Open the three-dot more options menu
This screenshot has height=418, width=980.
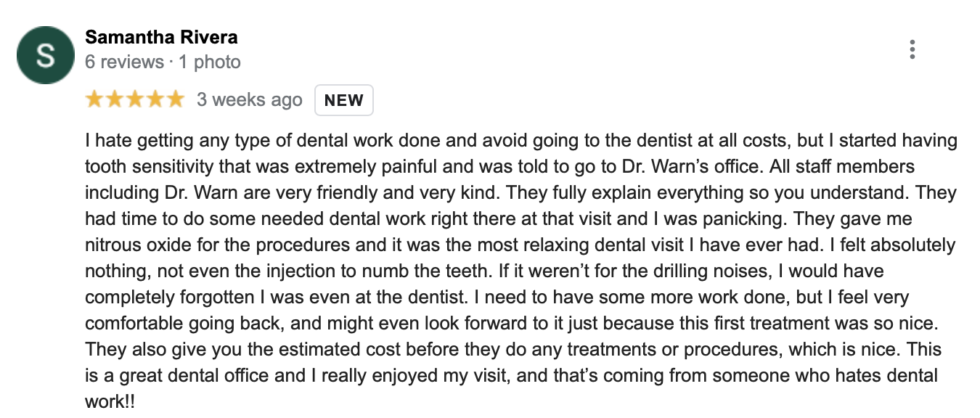coord(912,49)
